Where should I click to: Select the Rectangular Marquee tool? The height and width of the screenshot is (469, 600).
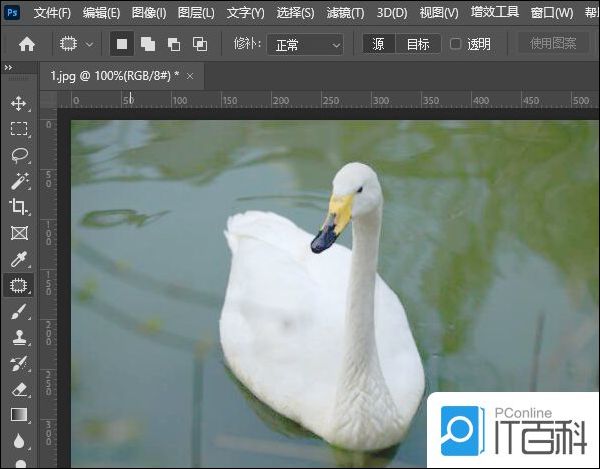click(18, 129)
